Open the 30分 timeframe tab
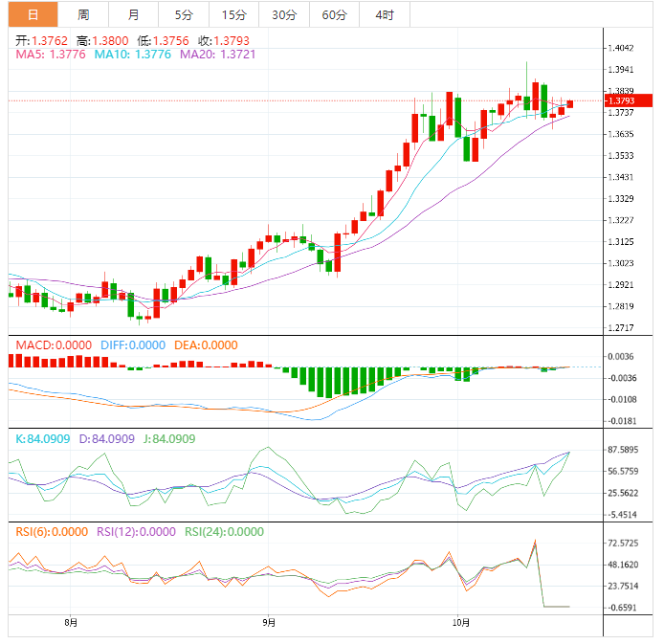The width and height of the screenshot is (664, 644). click(284, 14)
